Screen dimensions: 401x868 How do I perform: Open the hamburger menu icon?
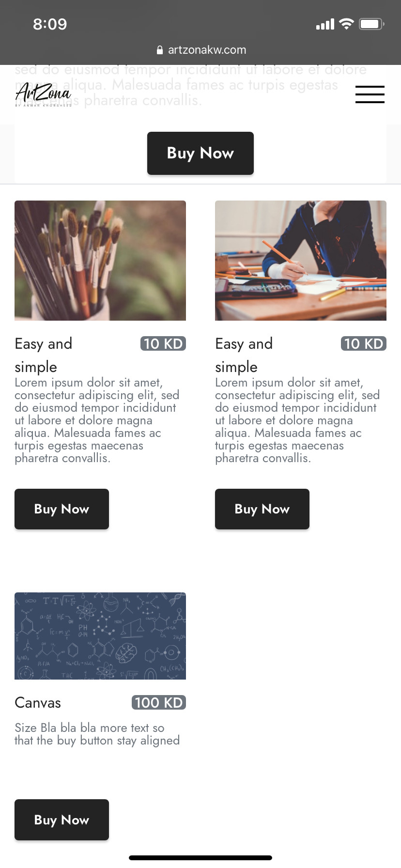pos(370,94)
